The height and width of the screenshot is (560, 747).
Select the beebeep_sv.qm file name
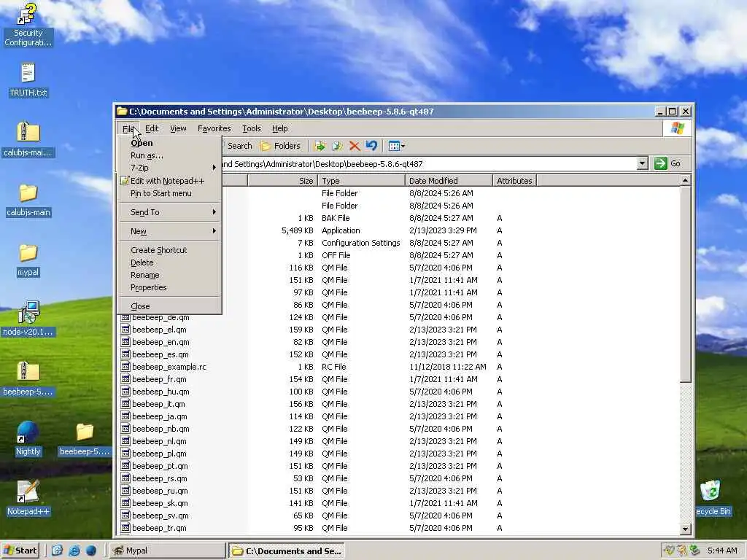160,516
